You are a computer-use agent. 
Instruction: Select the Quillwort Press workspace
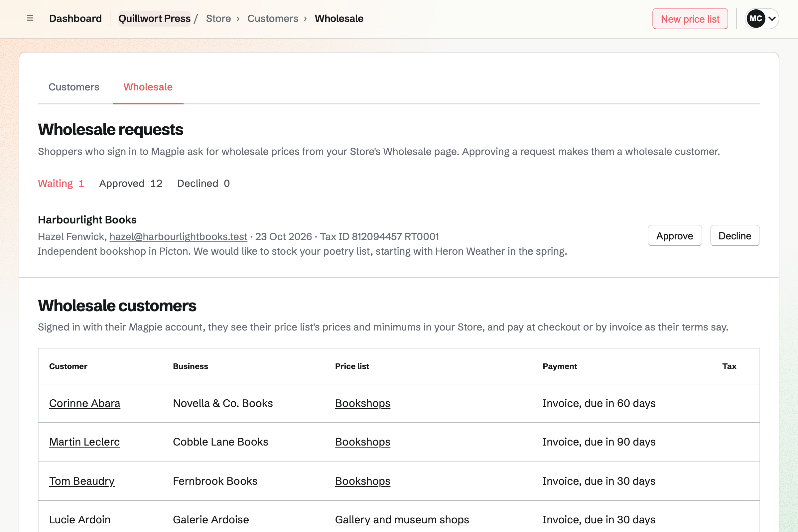tap(154, 18)
